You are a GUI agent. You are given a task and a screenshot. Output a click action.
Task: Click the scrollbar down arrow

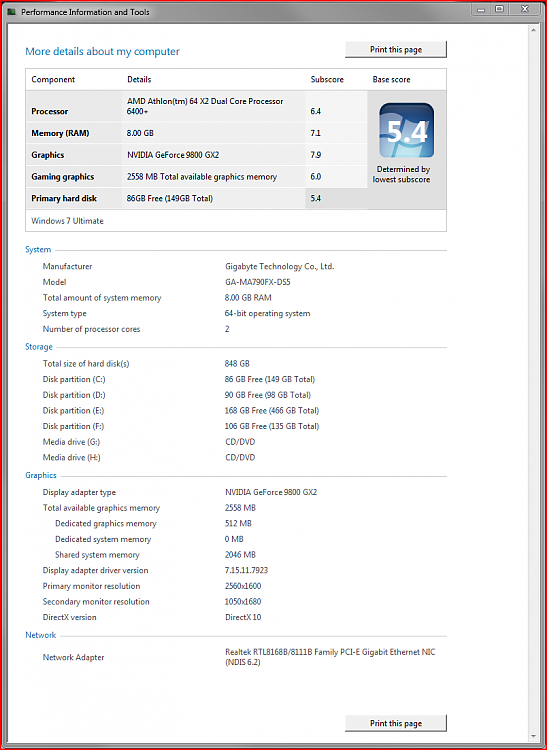[534, 736]
